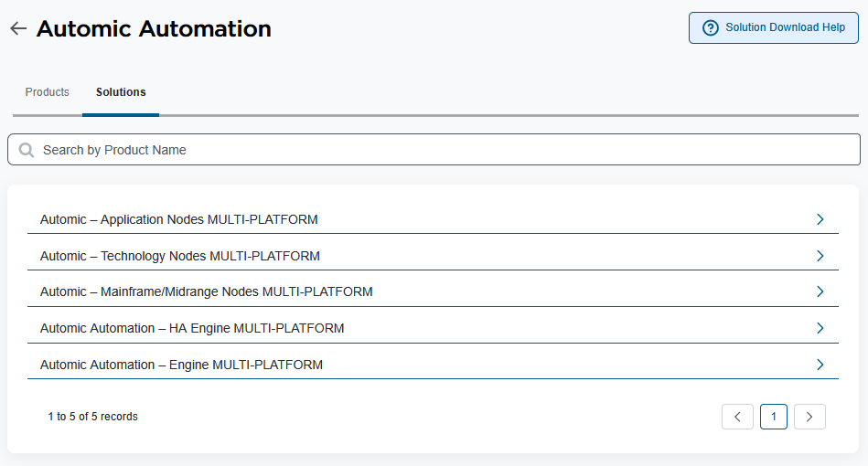Focus the Search by Product Name field

pyautogui.click(x=434, y=149)
